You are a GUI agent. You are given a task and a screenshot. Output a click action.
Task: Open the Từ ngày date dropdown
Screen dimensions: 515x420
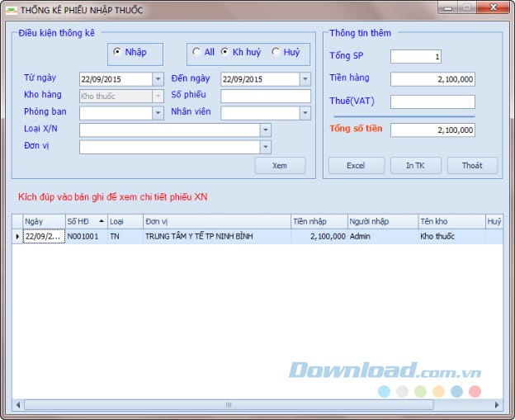158,79
